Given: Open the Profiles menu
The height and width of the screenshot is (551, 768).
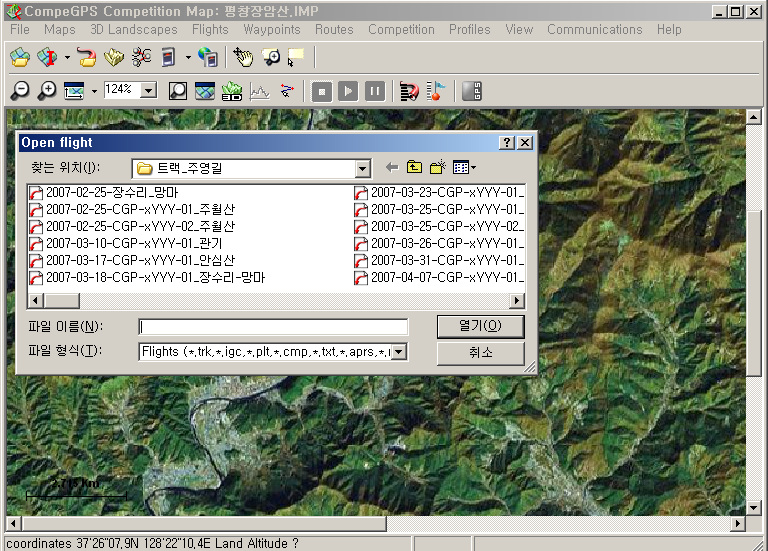Looking at the screenshot, I should pos(470,29).
